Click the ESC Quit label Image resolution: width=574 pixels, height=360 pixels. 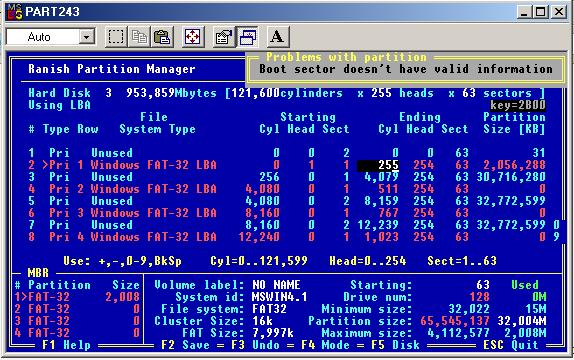click(511, 345)
